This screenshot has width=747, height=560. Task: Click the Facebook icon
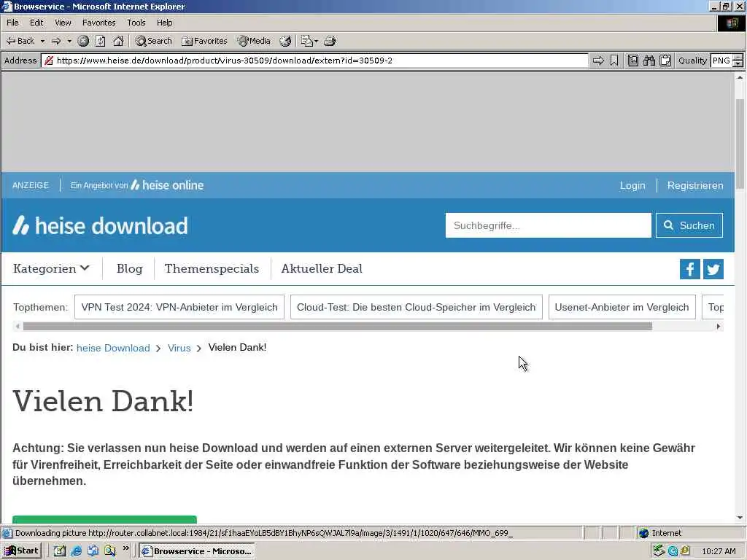coord(689,269)
